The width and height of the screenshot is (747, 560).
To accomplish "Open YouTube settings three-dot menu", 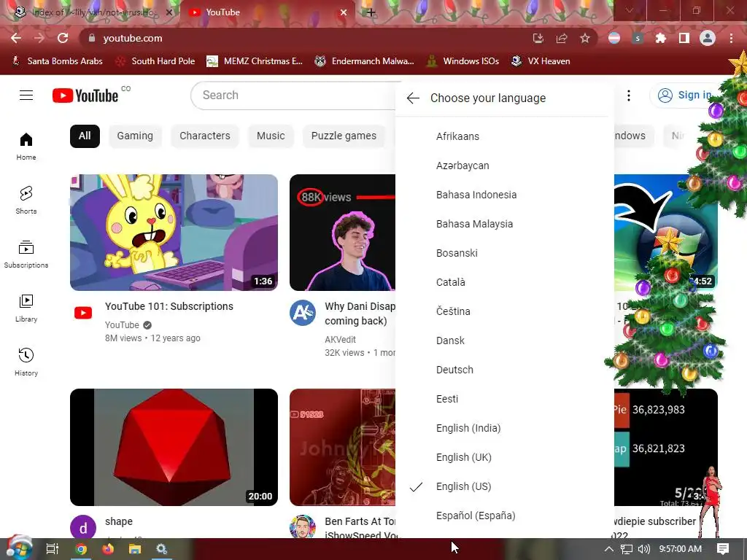I will pyautogui.click(x=629, y=96).
